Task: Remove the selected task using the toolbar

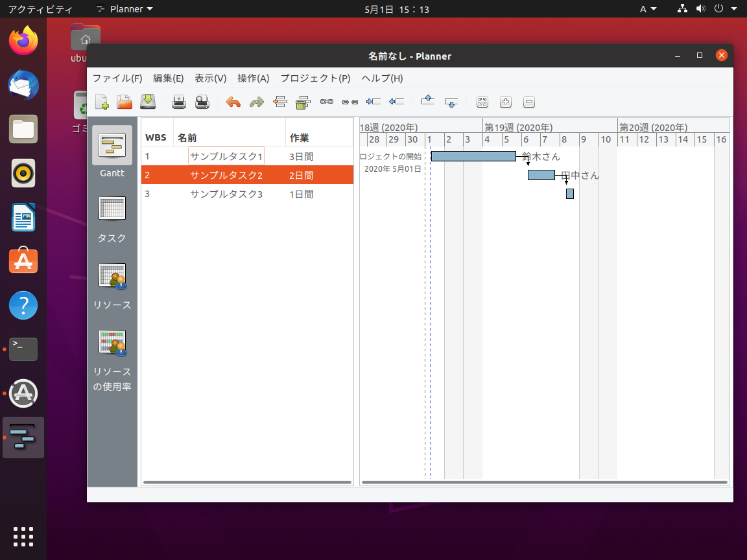Action: [x=303, y=102]
